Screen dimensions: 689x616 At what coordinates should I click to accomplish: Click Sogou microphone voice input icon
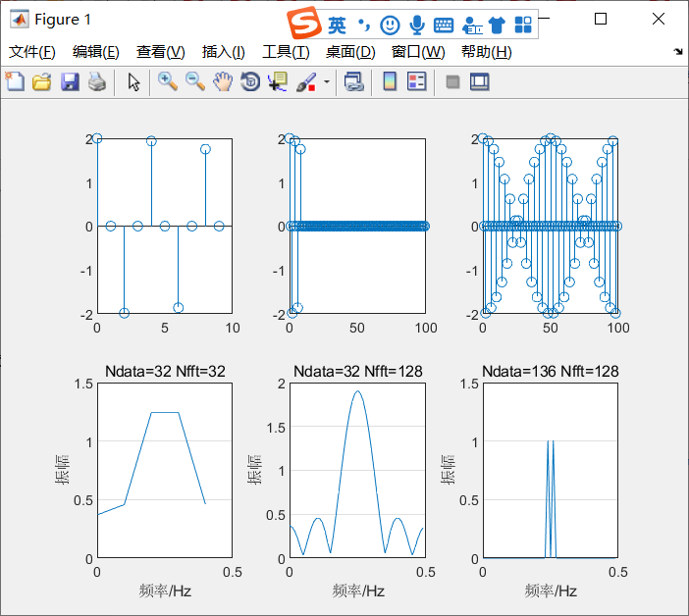pos(417,26)
